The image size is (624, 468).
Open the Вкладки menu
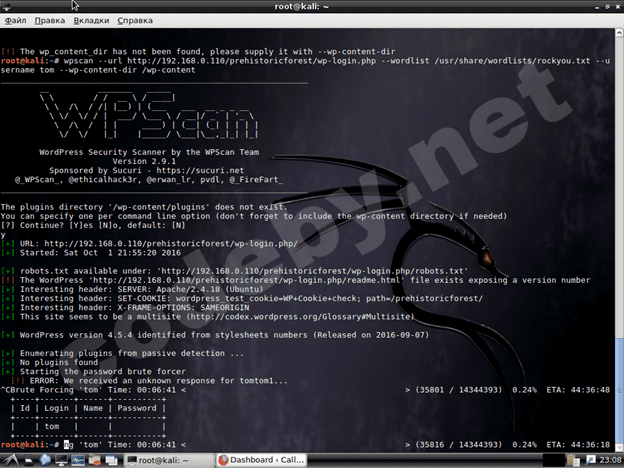pyautogui.click(x=91, y=20)
